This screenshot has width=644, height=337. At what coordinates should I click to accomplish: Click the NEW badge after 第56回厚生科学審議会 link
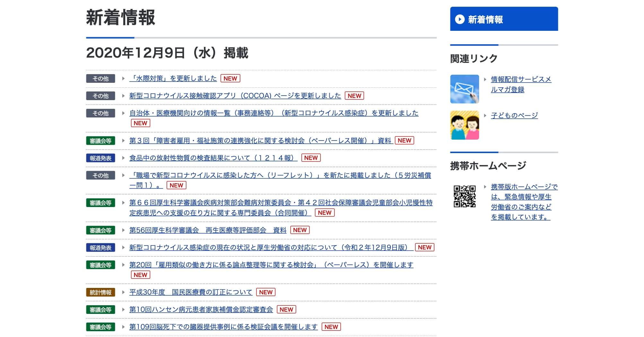click(300, 230)
